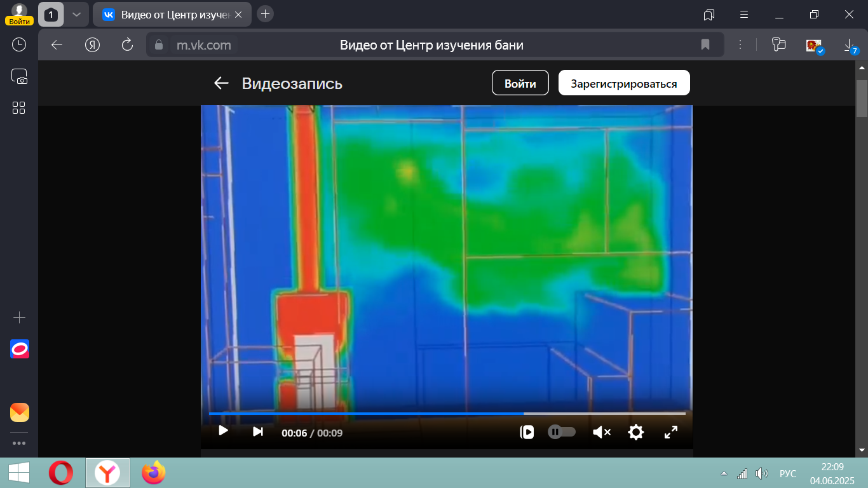Screen dimensions: 868x488
Task: Show hidden system tray icons
Action: pyautogui.click(x=723, y=473)
